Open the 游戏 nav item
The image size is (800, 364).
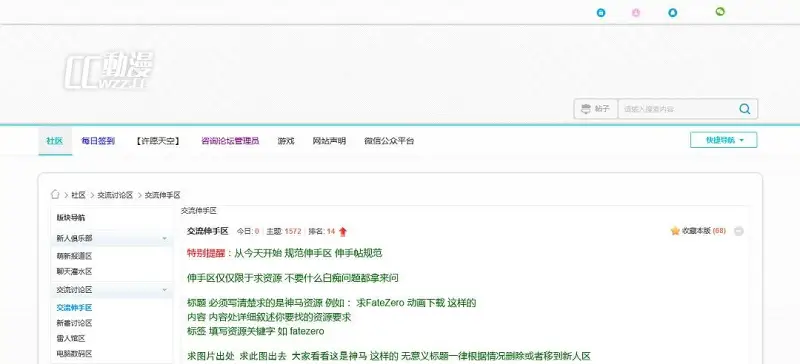(286, 141)
